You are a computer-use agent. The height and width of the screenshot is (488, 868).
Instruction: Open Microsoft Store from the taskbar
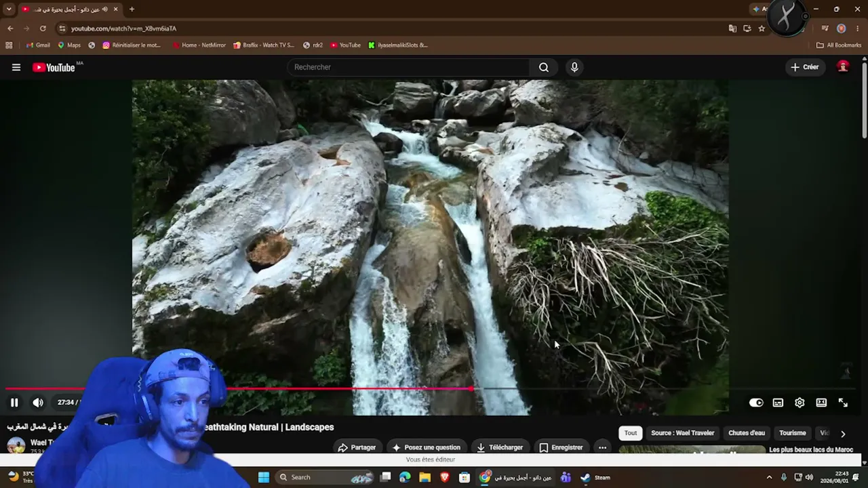click(465, 477)
